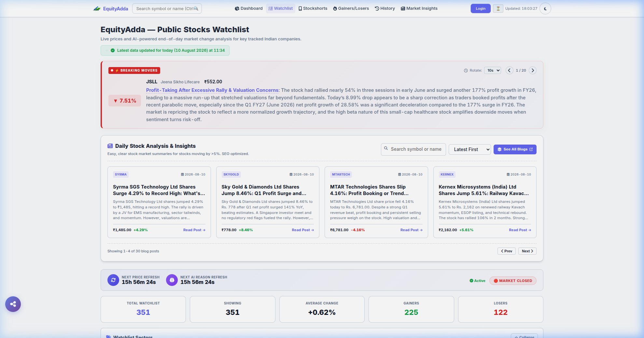Click the Next Price Refresh icon
Image resolution: width=644 pixels, height=338 pixels.
(x=113, y=280)
